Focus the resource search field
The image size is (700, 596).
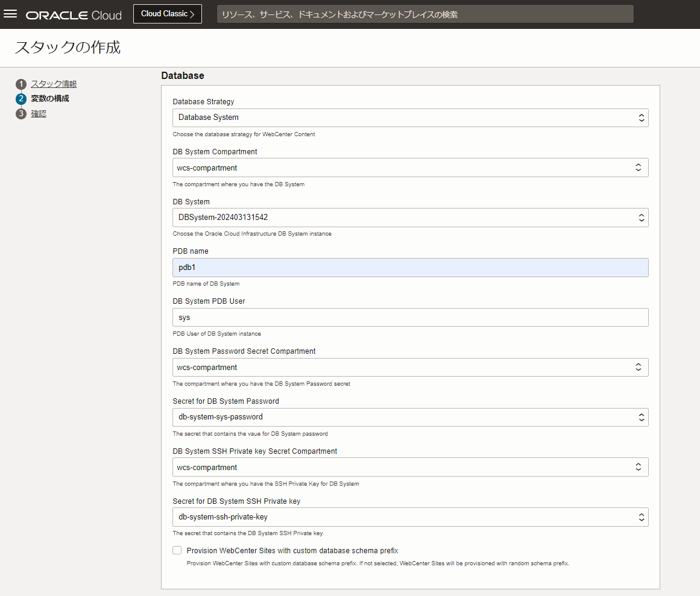[425, 14]
